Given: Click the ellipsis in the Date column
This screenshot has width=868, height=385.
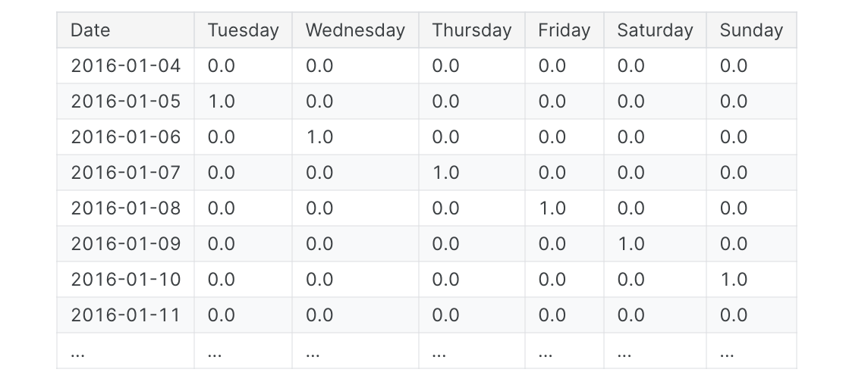Looking at the screenshot, I should [x=77, y=352].
